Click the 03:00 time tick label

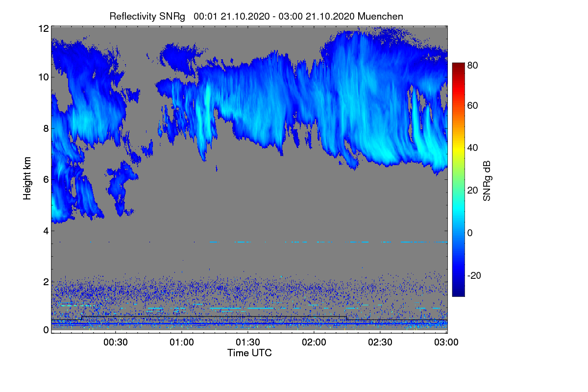pos(447,342)
